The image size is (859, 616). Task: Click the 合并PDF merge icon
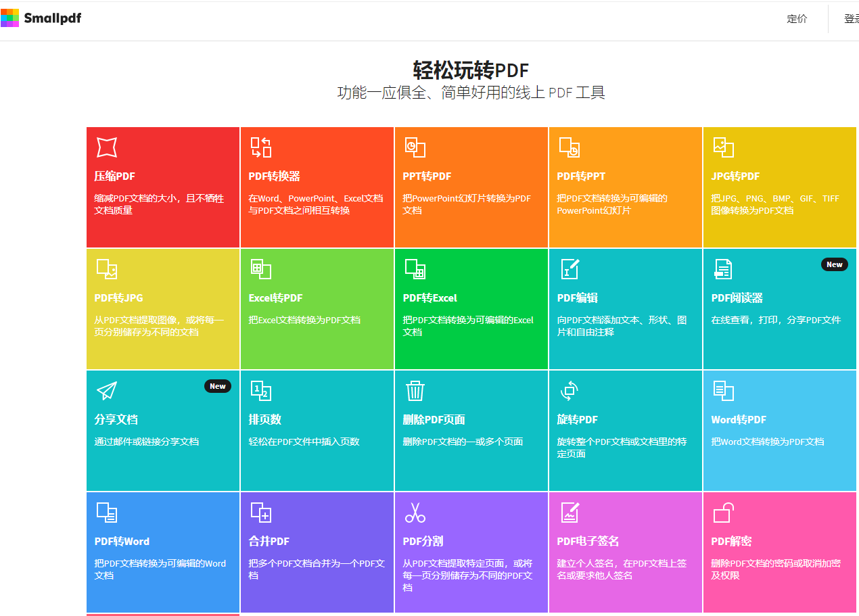point(261,513)
